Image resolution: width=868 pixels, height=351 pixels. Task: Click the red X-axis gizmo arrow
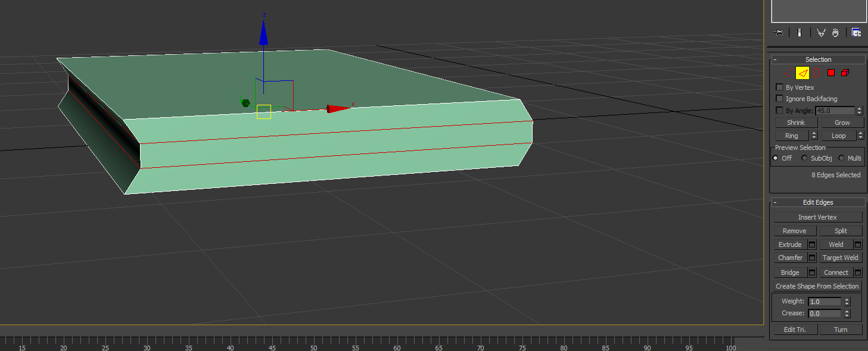(x=338, y=108)
